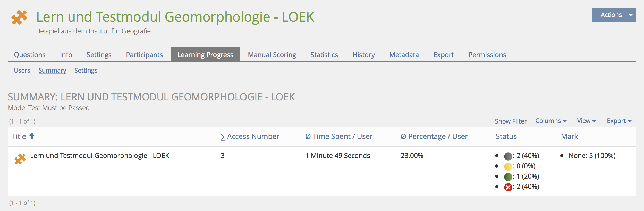Image resolution: width=644 pixels, height=211 pixels.
Task: Open the Actions dropdown menu
Action: (614, 15)
